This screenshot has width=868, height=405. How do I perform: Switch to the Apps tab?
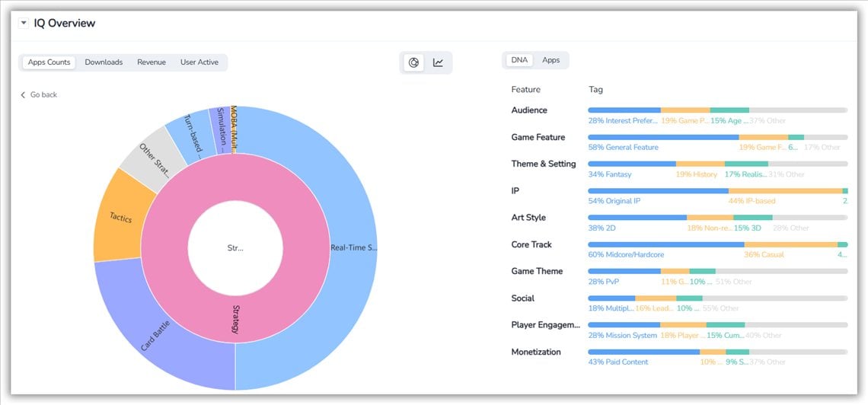550,59
